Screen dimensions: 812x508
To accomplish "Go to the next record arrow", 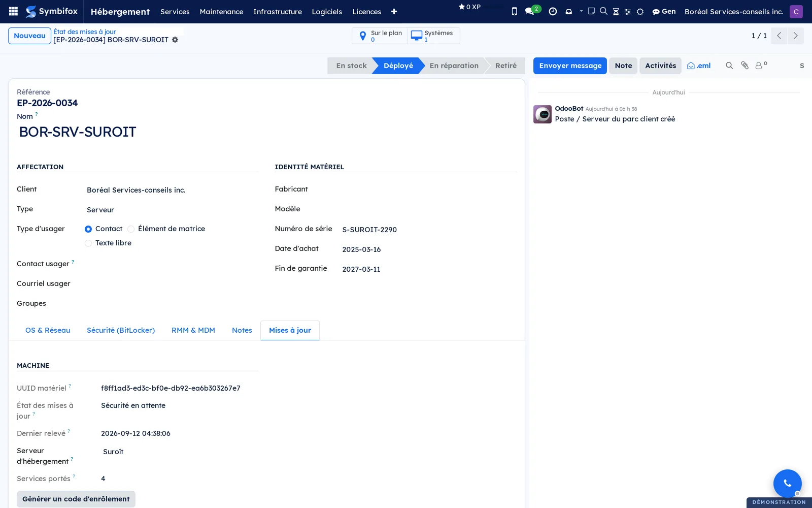I will tap(795, 36).
